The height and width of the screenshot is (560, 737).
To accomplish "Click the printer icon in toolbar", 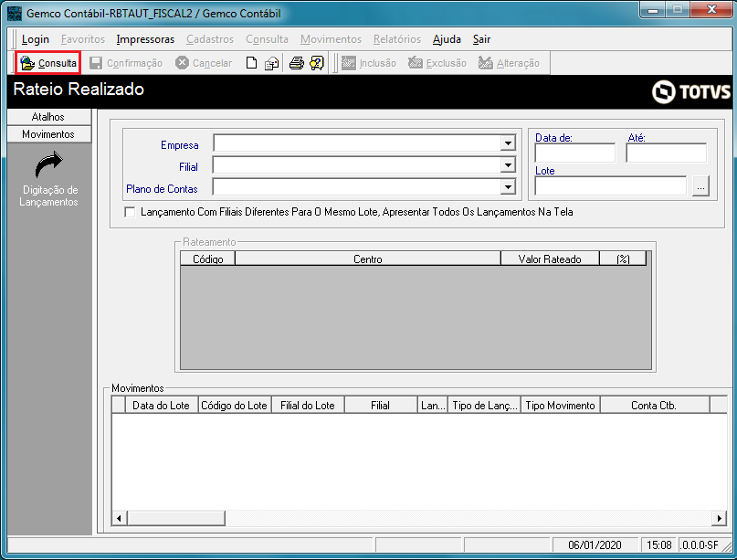I will pos(296,63).
